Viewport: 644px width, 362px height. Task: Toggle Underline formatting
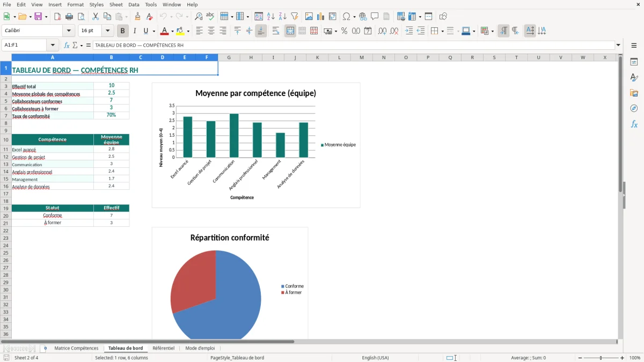[145, 31]
